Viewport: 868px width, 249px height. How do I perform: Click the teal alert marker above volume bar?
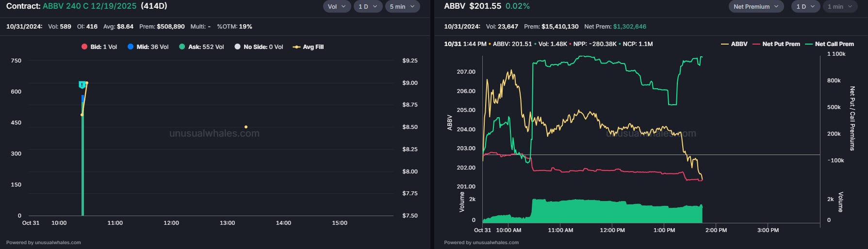point(82,85)
